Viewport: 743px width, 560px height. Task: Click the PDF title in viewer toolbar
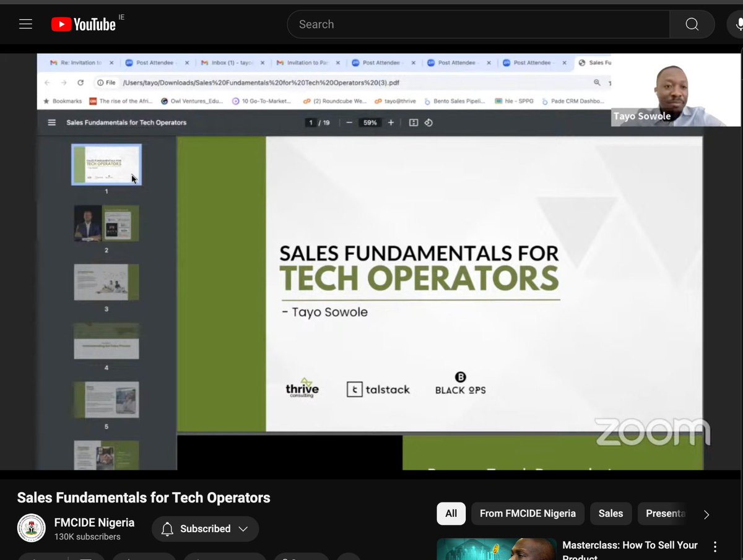pyautogui.click(x=126, y=123)
